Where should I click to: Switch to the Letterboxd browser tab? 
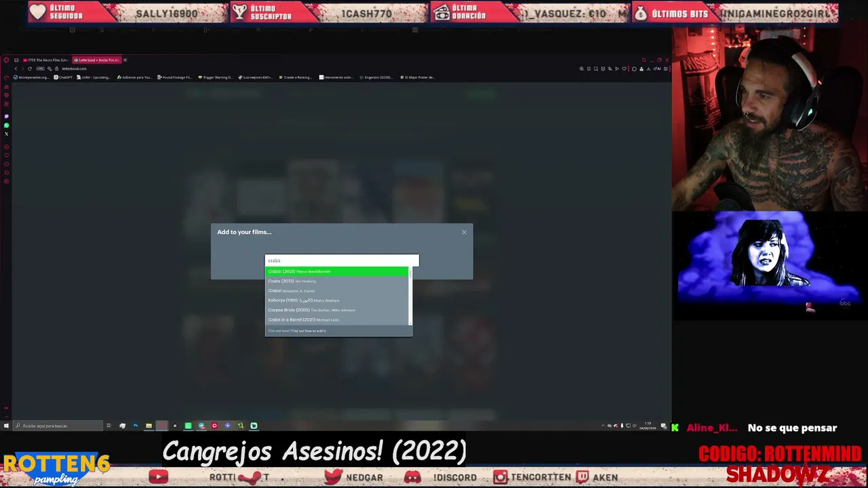click(x=96, y=60)
